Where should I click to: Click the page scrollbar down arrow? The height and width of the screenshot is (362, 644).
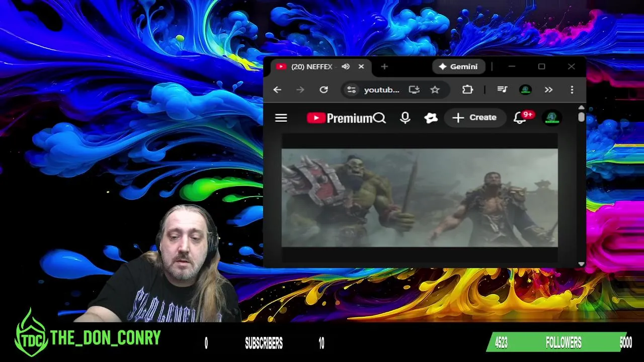pos(582,264)
